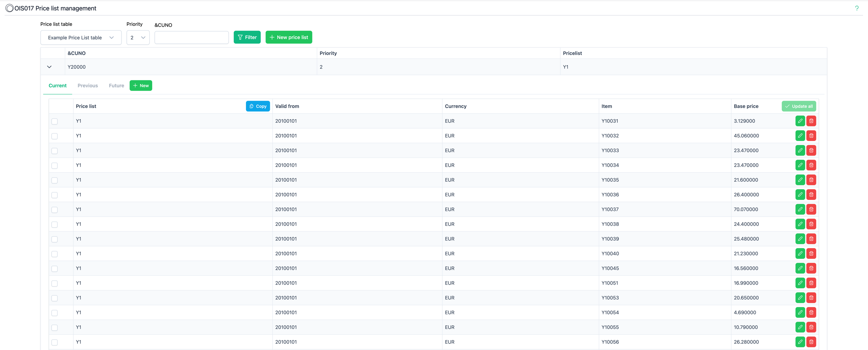Delete the Y10032 price record
The image size is (868, 350).
click(x=811, y=136)
